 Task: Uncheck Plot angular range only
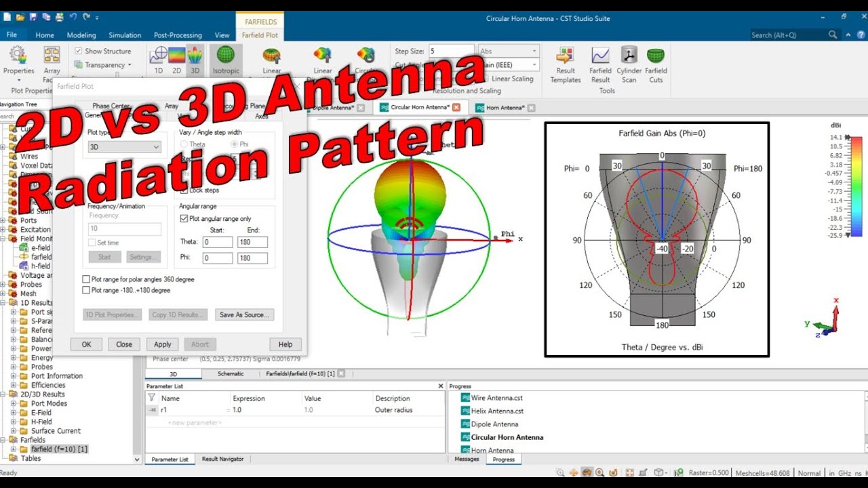[x=184, y=218]
